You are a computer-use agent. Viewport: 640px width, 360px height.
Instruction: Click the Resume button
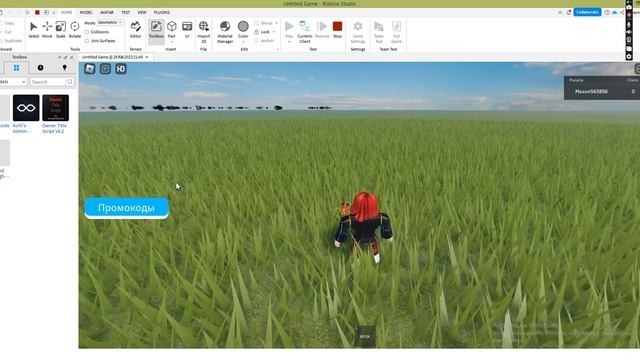coord(322,30)
